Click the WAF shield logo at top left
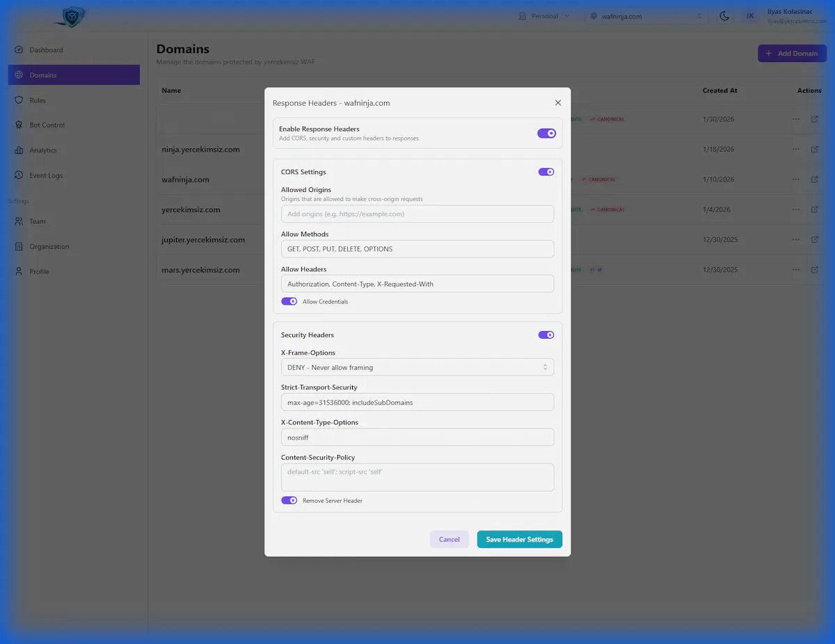This screenshot has width=835, height=644. click(72, 17)
